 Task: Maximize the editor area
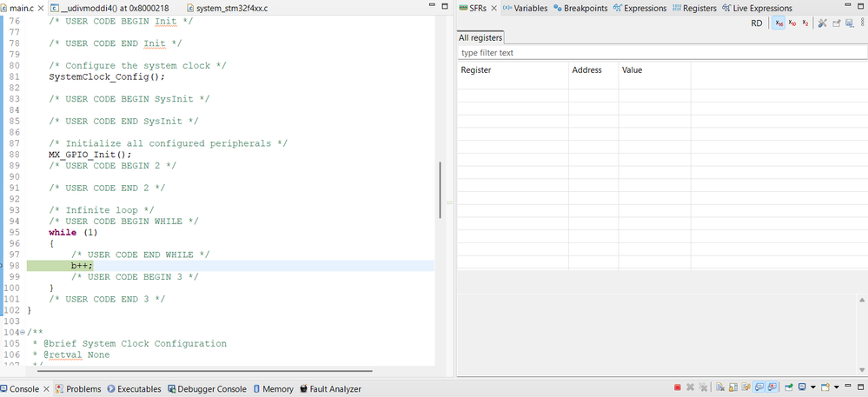445,6
